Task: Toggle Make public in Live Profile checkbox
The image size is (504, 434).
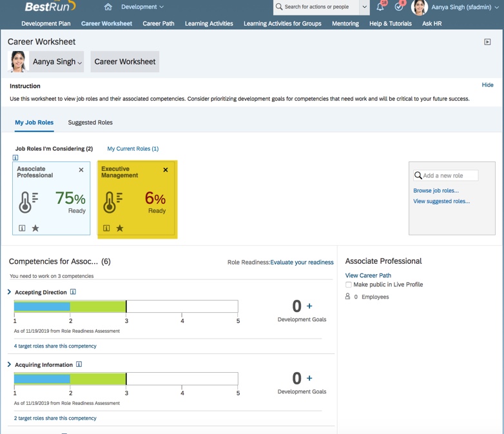Action: (x=349, y=284)
